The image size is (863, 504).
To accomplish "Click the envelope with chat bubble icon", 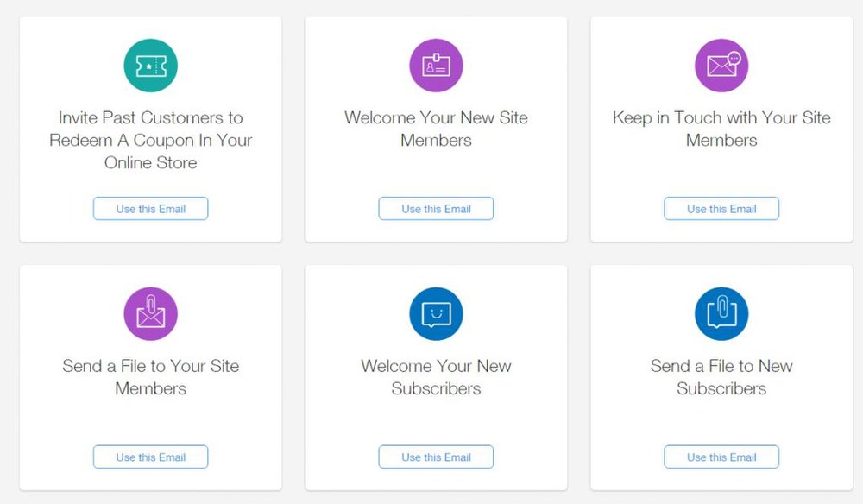I will coord(721,66).
